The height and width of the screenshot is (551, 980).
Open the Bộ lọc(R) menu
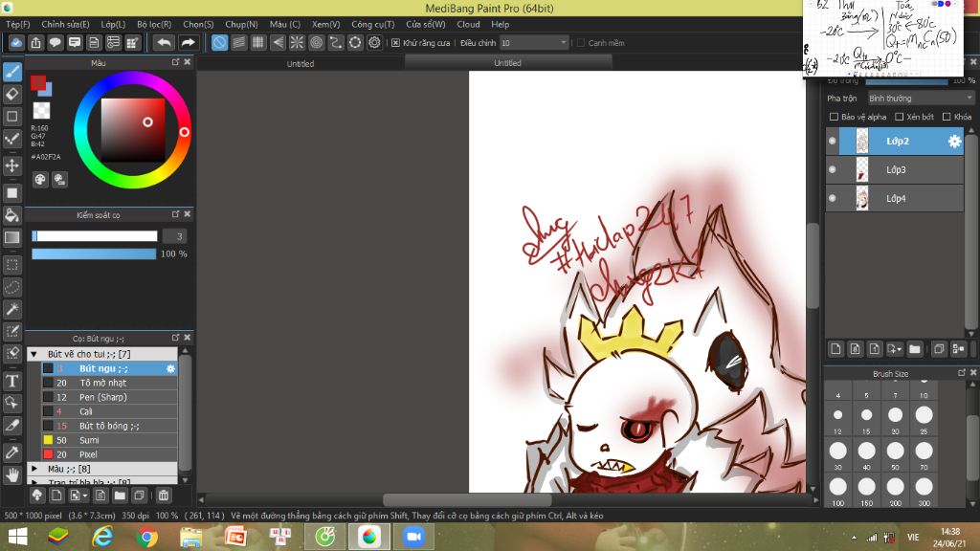pyautogui.click(x=154, y=24)
